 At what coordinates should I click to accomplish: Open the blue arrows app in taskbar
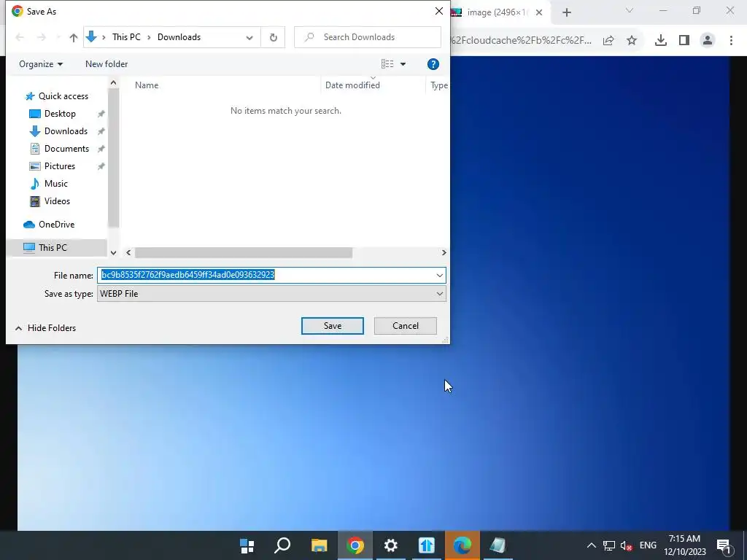[x=426, y=545]
